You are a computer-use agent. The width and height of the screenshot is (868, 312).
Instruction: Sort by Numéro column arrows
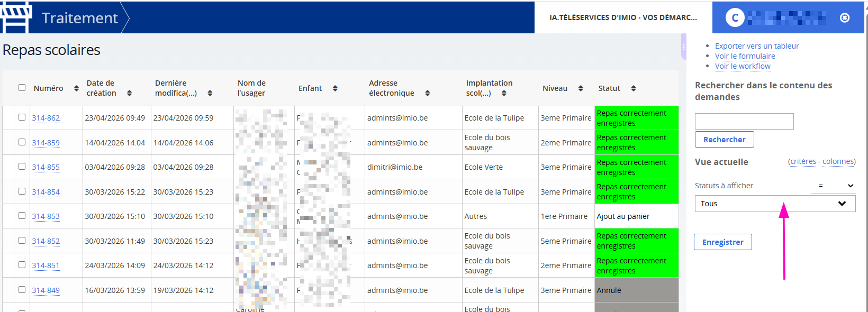(76, 88)
